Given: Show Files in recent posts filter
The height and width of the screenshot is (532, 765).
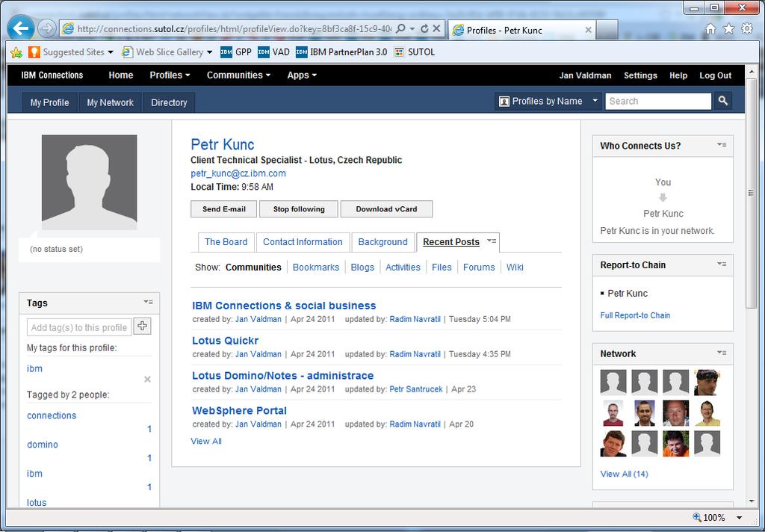Looking at the screenshot, I should (x=442, y=267).
